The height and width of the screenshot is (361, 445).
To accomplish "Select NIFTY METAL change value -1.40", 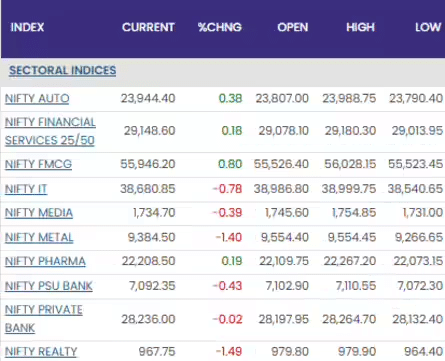I will click(229, 237).
